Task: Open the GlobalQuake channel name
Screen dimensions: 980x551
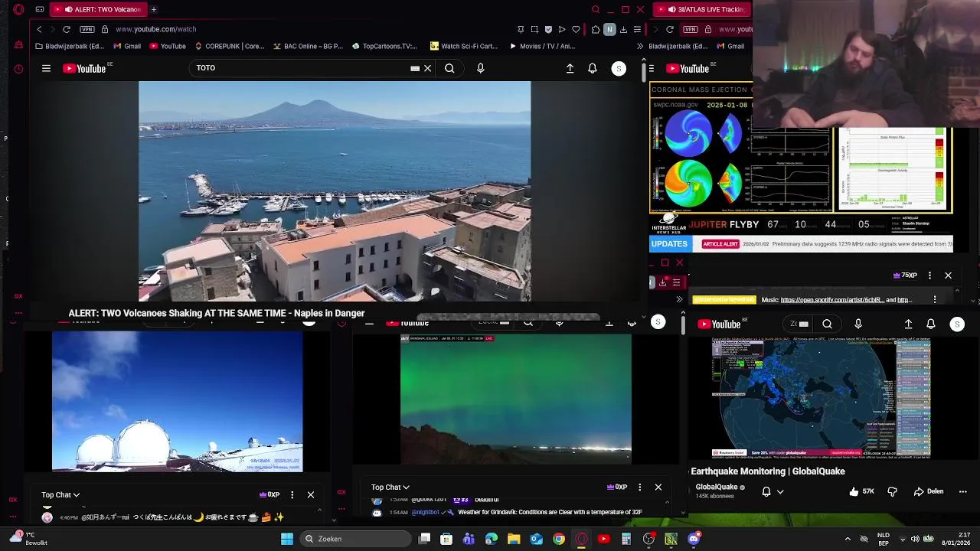Action: click(x=716, y=487)
